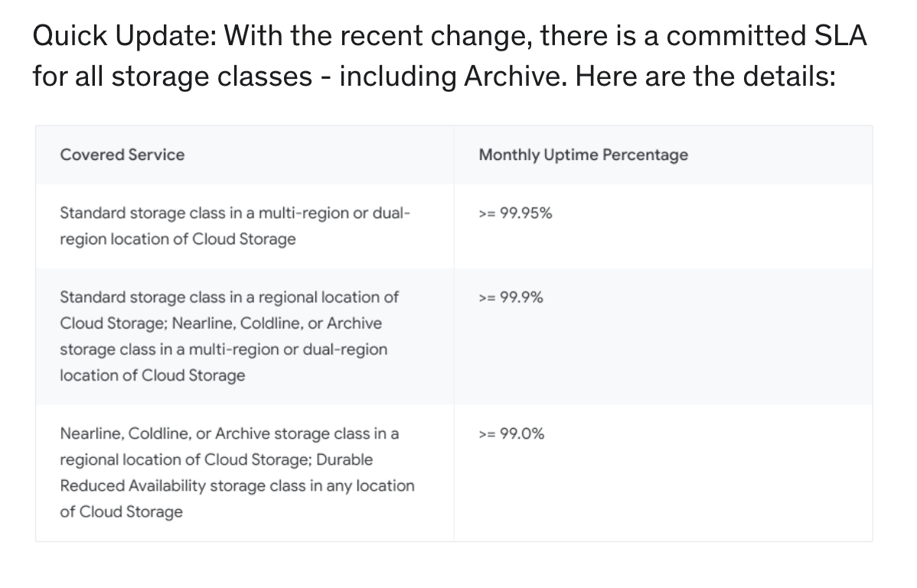Click the Standard multi-region storage class row

click(x=454, y=227)
